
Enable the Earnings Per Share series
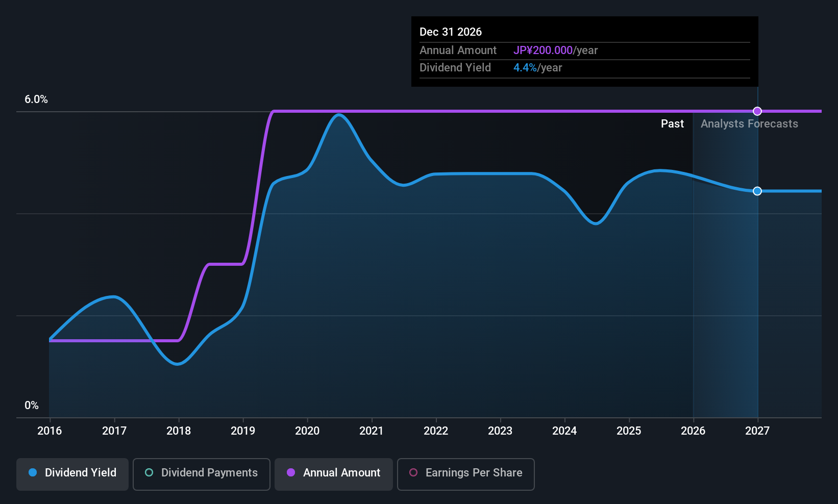tap(466, 474)
